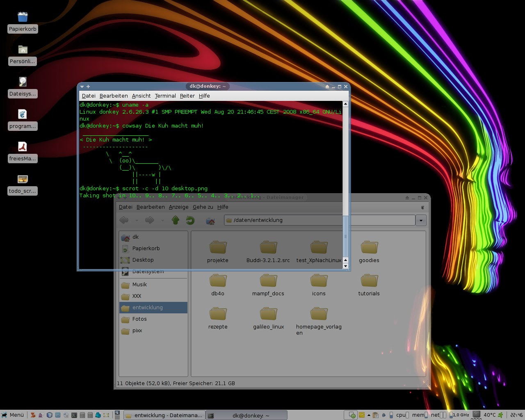
Task: Go to home folder via house icon
Action: point(210,220)
